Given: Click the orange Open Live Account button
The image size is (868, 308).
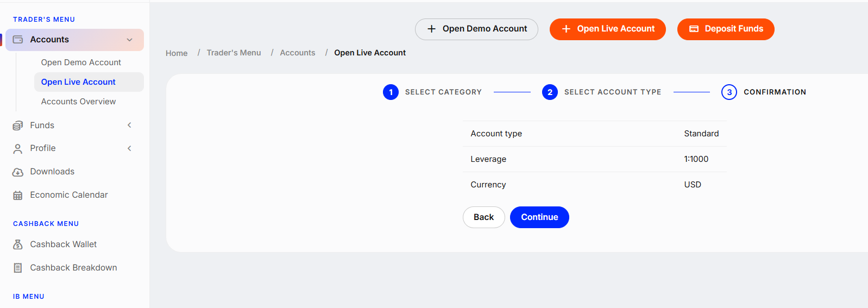Looking at the screenshot, I should pos(607,29).
